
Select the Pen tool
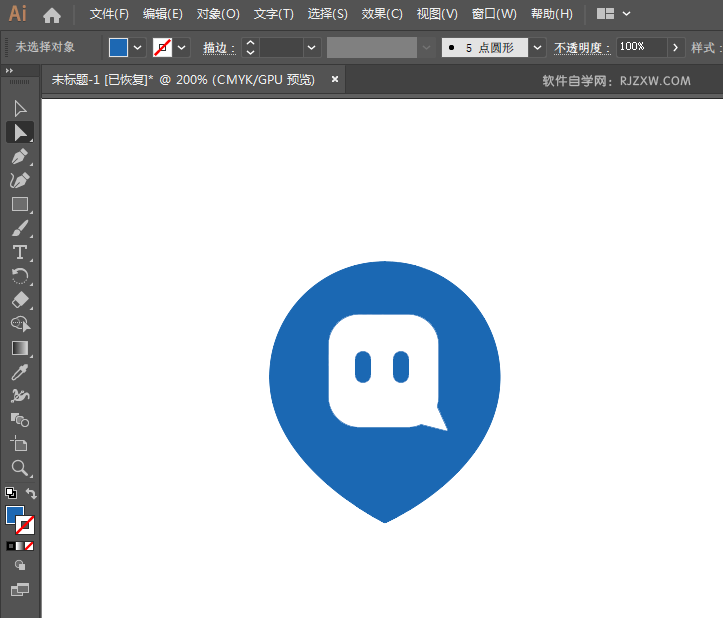[x=20, y=156]
